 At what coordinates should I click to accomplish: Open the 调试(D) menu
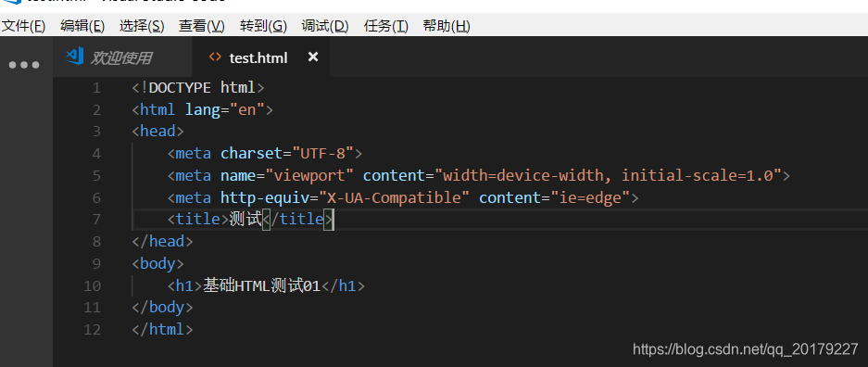325,26
